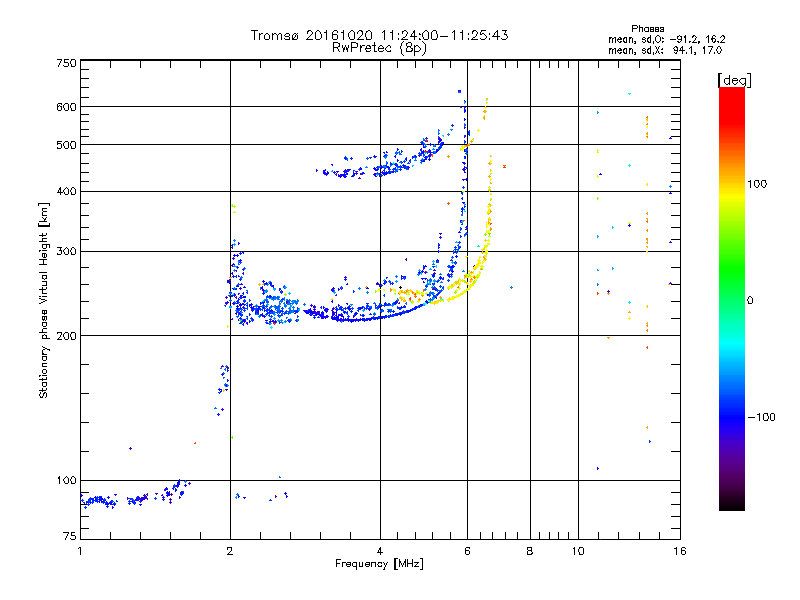Click the 'RwPretec (8p)' subtitle

pos(379,48)
